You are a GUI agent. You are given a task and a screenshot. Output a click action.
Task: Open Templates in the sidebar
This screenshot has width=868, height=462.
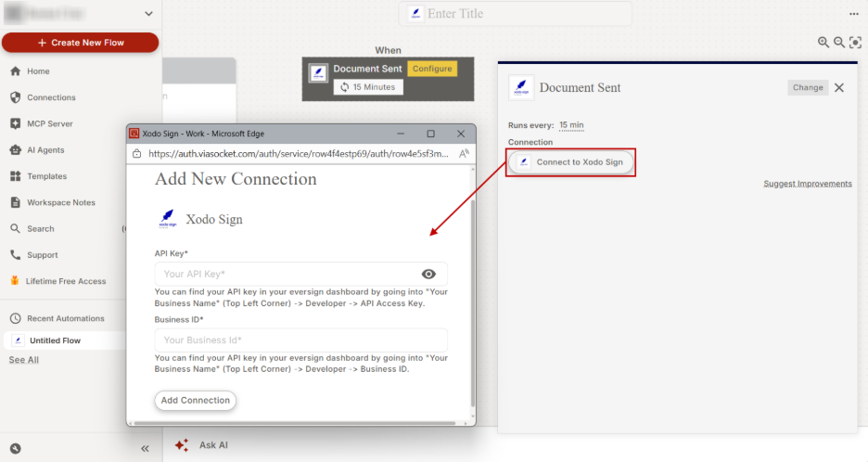click(x=46, y=176)
